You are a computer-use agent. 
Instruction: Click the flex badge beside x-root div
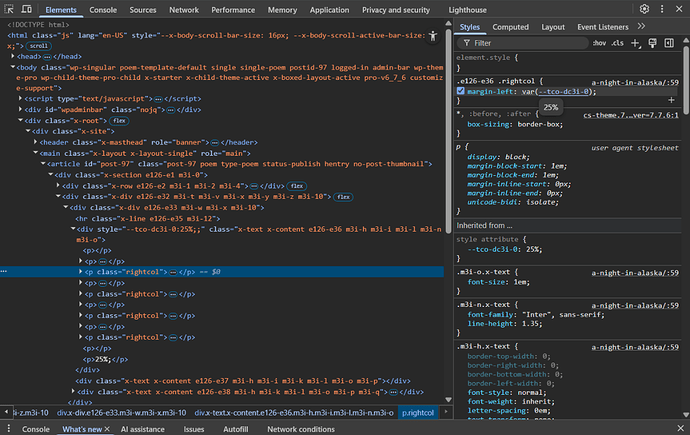(119, 120)
